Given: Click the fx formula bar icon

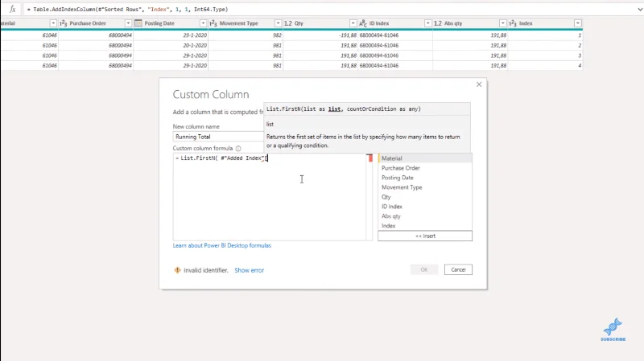Looking at the screenshot, I should pos(12,9).
